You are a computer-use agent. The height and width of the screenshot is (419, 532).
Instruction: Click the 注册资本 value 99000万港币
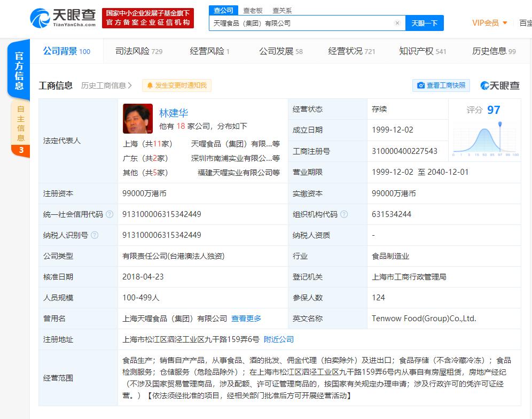tap(144, 193)
